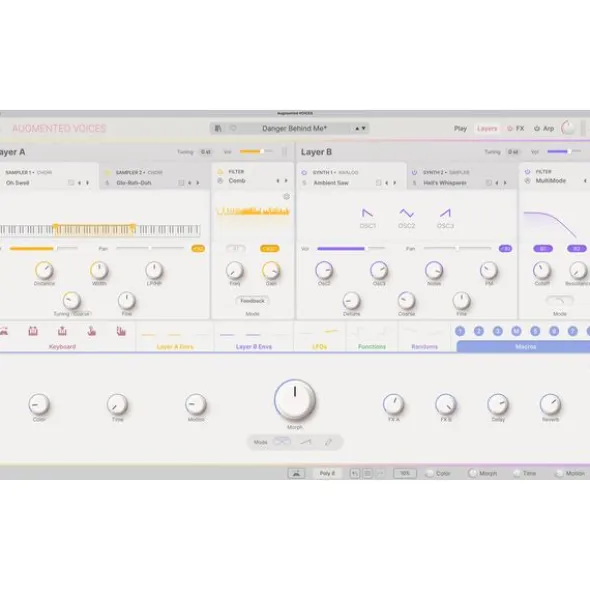This screenshot has width=590, height=591.
Task: Click the Comb filter type icon
Action: coord(220,181)
